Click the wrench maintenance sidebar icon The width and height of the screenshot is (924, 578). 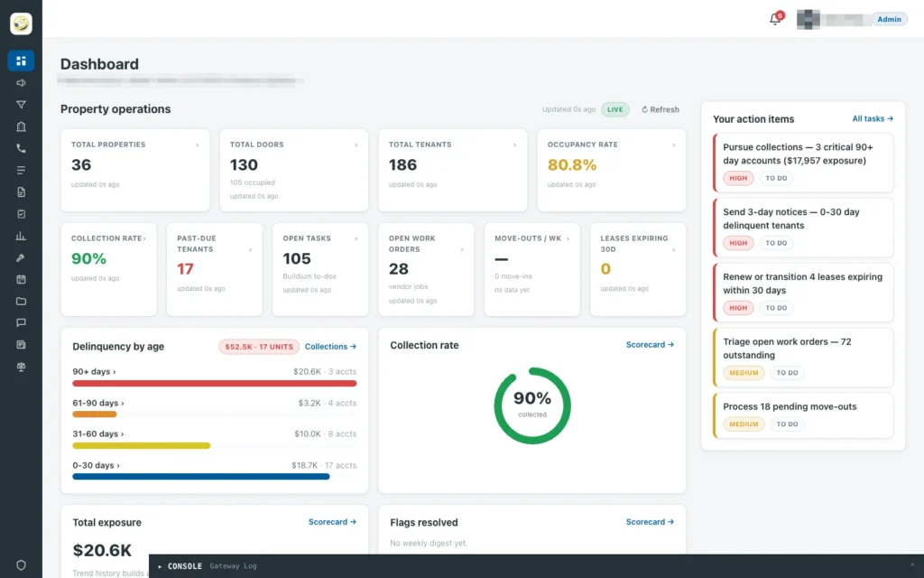[x=22, y=257]
